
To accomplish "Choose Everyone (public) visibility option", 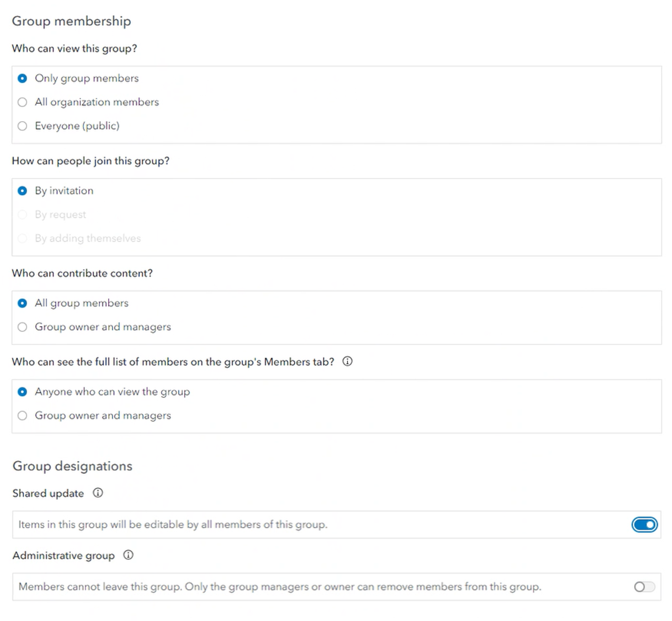I will (x=22, y=126).
